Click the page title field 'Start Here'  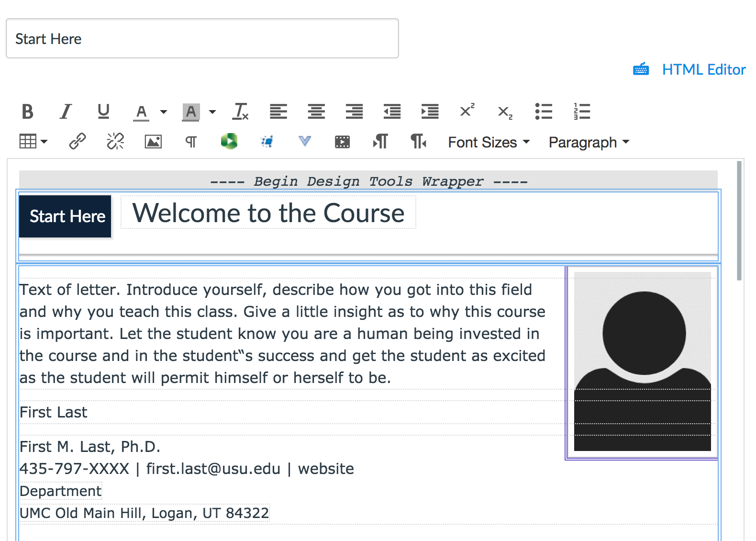[x=202, y=39]
